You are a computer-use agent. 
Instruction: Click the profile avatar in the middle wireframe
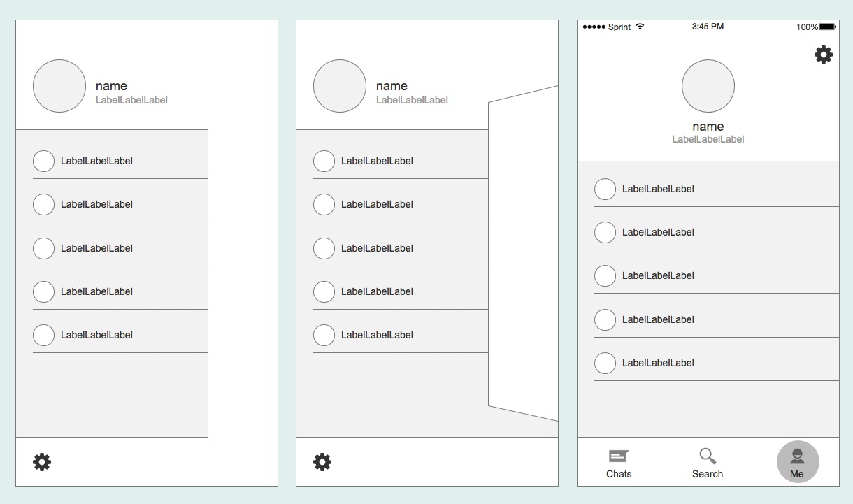coord(340,86)
